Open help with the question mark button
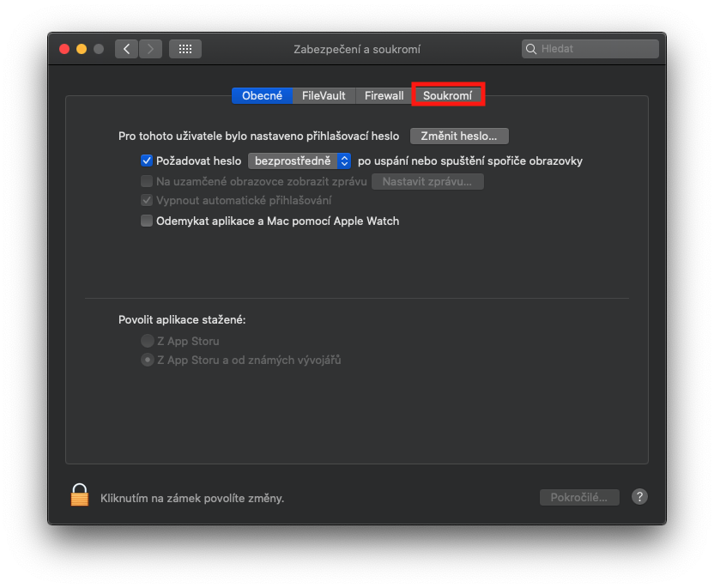 (x=639, y=497)
